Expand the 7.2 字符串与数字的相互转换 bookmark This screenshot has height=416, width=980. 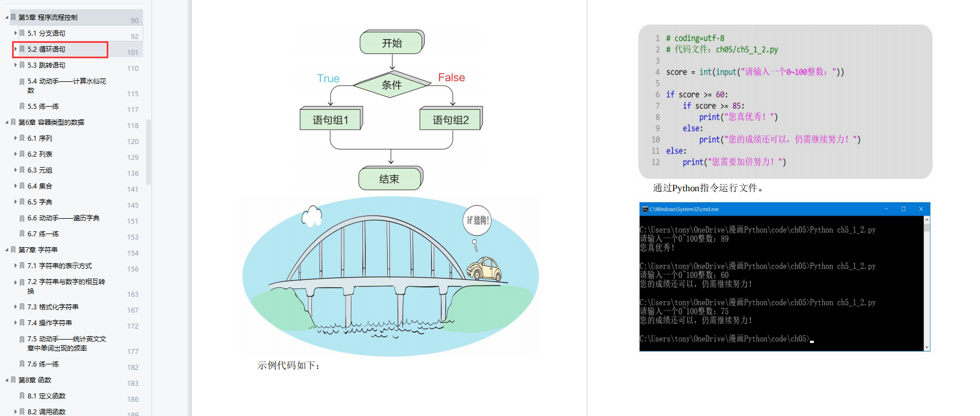(15, 282)
